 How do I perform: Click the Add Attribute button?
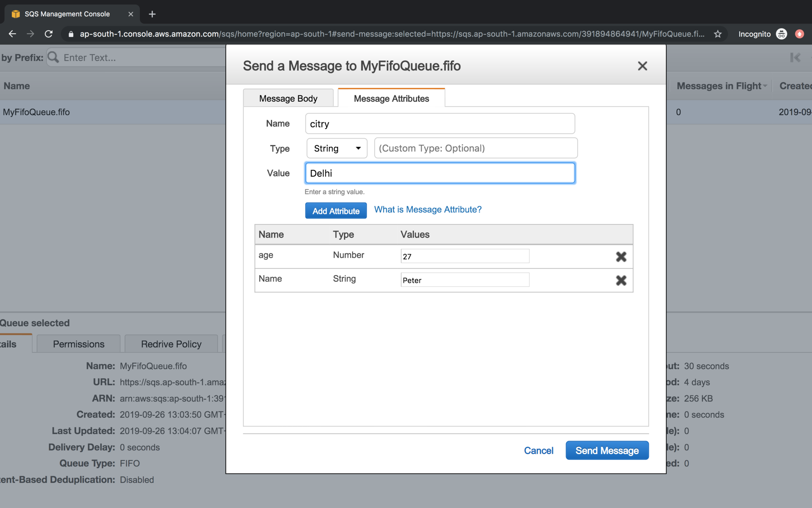pyautogui.click(x=336, y=211)
